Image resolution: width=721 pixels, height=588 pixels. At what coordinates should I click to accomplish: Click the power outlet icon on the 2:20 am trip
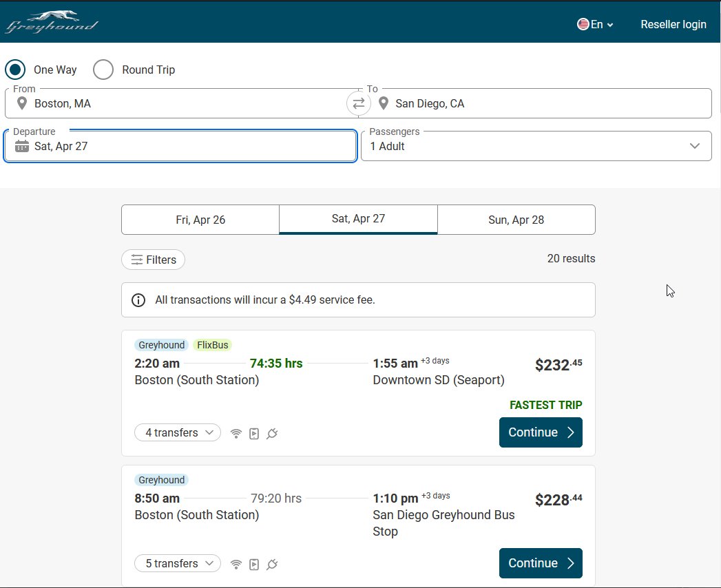(272, 434)
